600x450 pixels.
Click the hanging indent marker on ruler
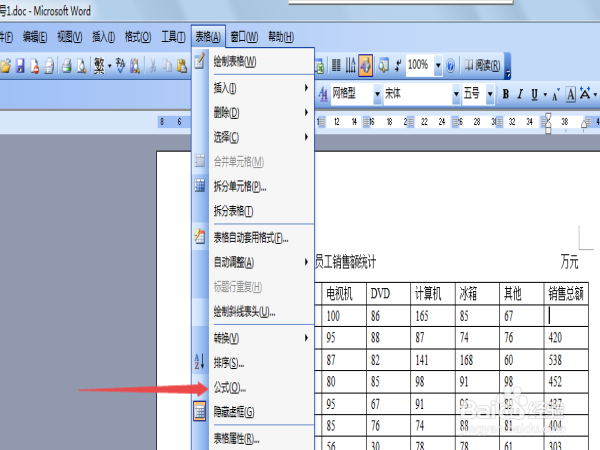point(548,126)
